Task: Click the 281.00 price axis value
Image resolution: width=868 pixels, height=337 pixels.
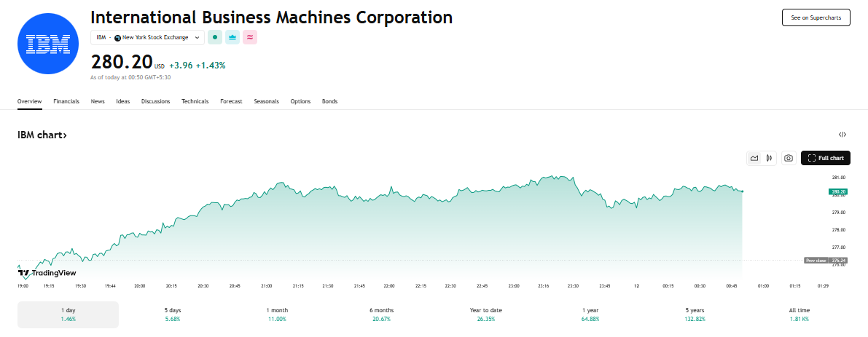Action: coord(838,178)
